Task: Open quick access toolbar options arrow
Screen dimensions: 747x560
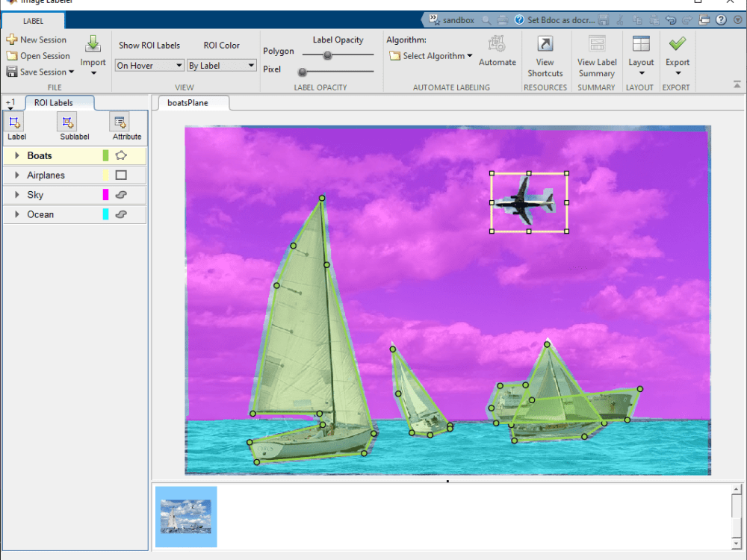Action: (x=739, y=20)
